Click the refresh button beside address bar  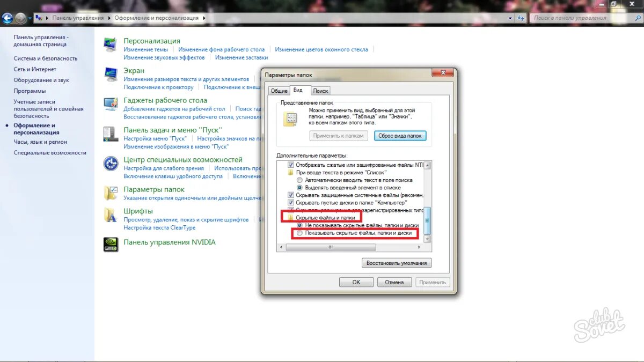(x=521, y=18)
